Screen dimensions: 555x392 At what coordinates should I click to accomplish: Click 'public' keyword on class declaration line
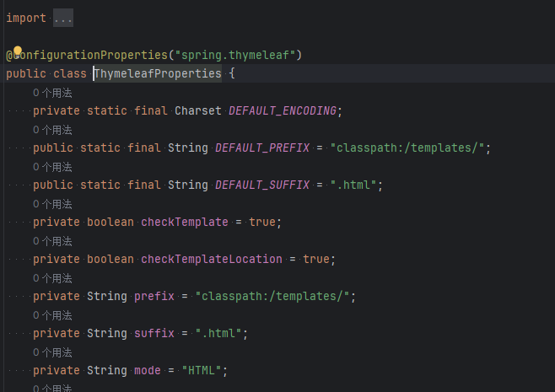point(26,73)
